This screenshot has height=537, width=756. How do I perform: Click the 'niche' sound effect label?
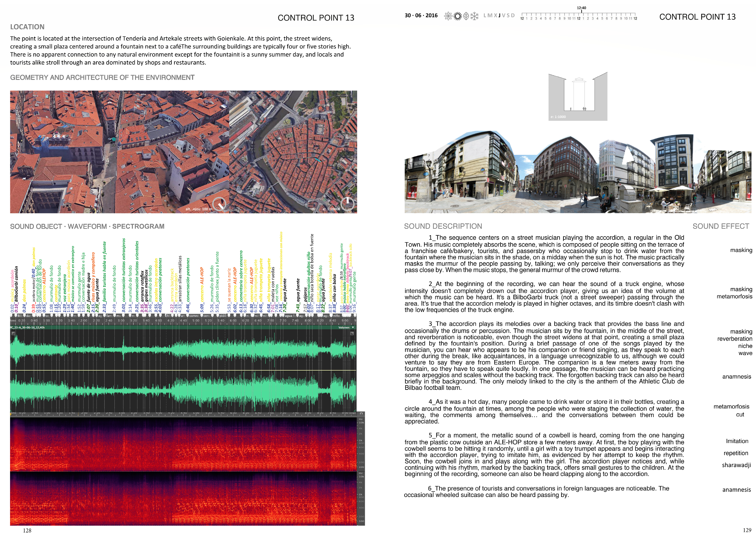pyautogui.click(x=745, y=346)
